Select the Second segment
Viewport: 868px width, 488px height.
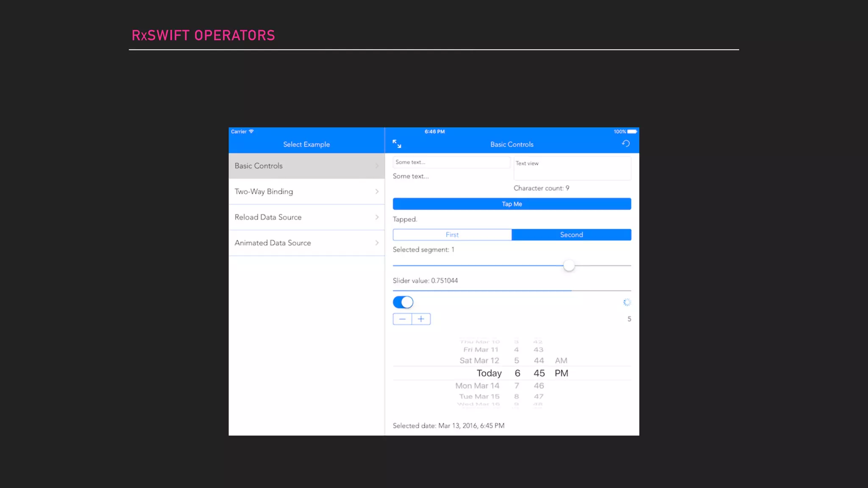(571, 235)
